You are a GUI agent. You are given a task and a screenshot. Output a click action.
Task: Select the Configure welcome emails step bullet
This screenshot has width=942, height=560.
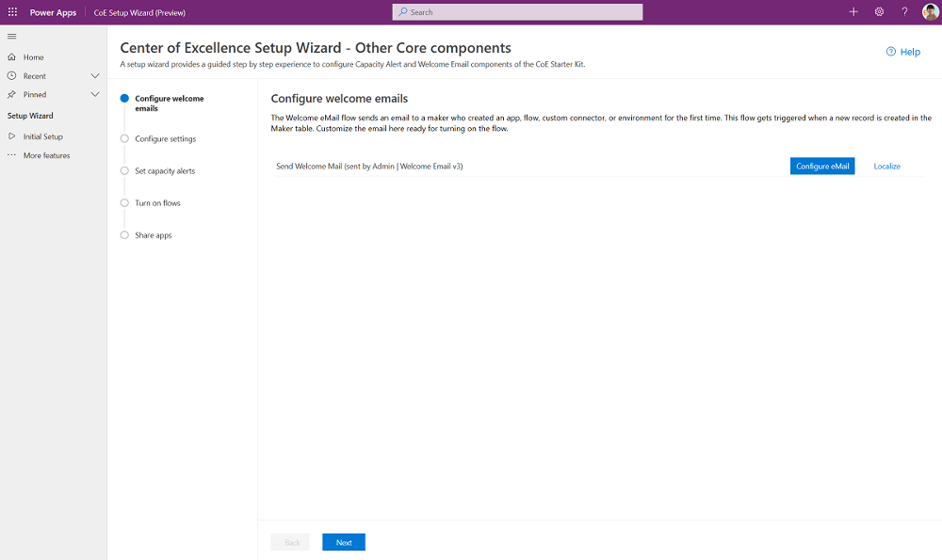coord(124,99)
